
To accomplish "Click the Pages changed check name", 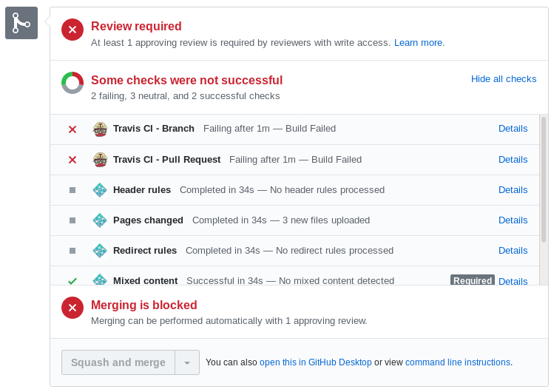I will click(148, 220).
